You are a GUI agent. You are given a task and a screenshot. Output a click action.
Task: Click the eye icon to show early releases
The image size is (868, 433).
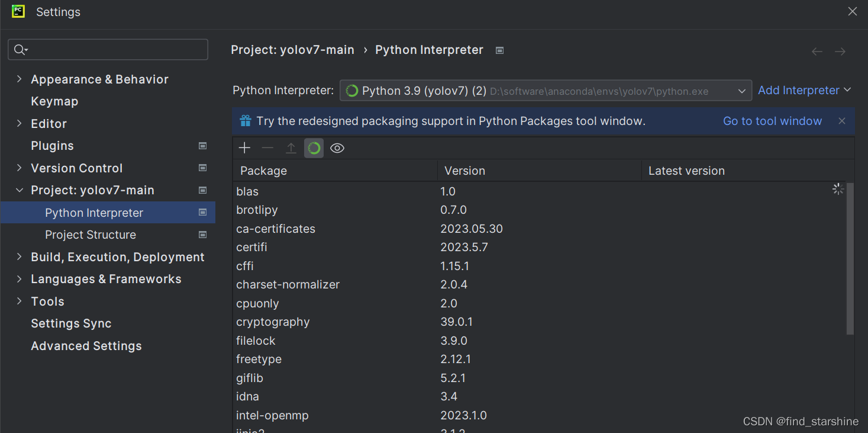337,147
